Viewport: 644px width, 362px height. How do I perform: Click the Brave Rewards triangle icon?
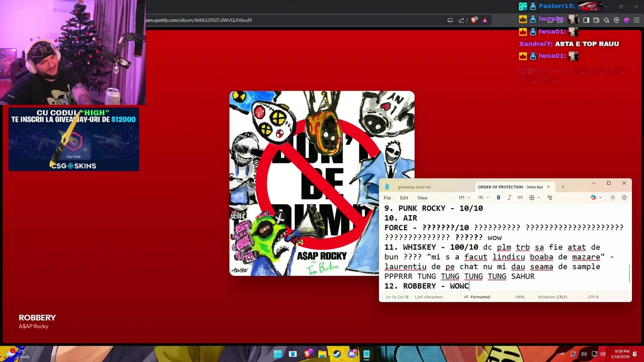coord(485,20)
